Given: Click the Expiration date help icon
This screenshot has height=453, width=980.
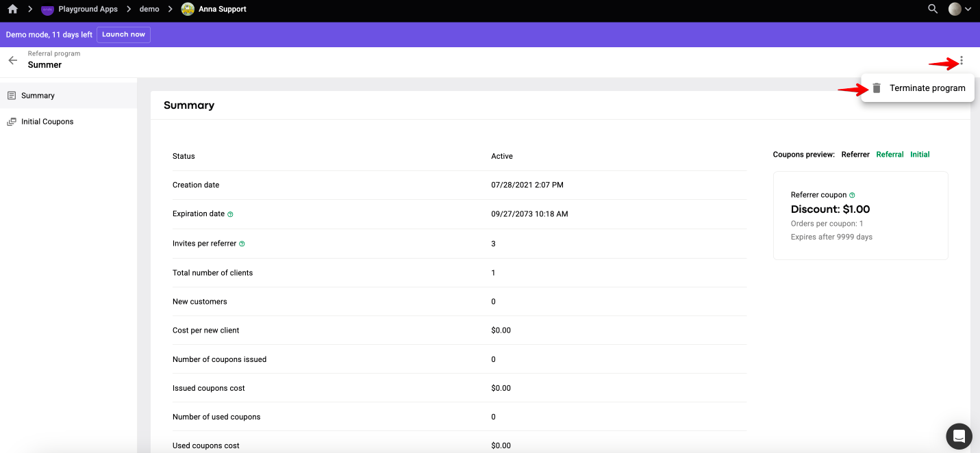Looking at the screenshot, I should coord(230,214).
